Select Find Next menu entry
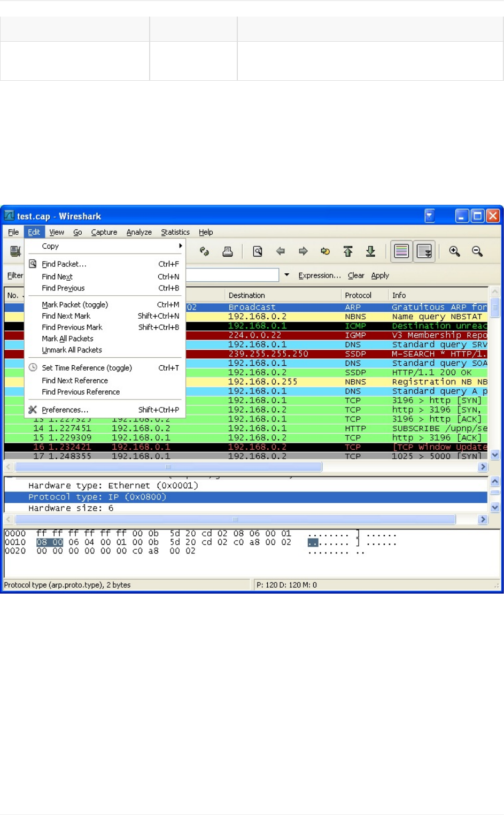Screen dimensions: 504x815 [105, 276]
